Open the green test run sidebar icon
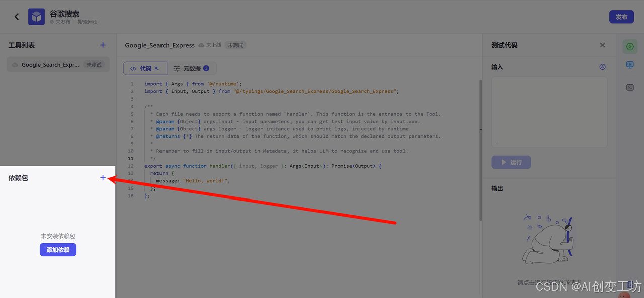This screenshot has width=644, height=298. 629,47
